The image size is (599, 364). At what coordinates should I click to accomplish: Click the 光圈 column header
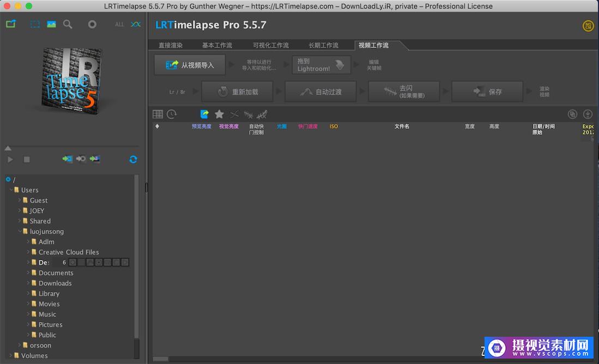[282, 126]
